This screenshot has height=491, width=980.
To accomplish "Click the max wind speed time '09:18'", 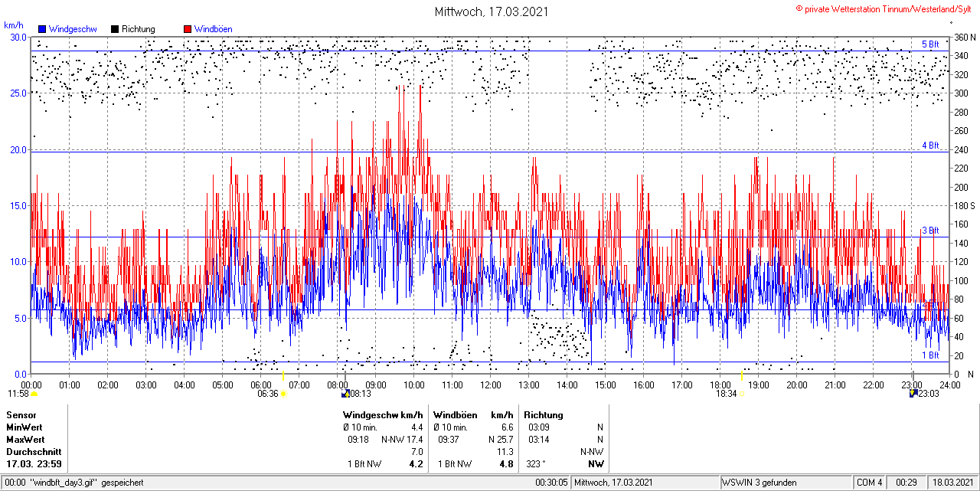I will tap(358, 440).
